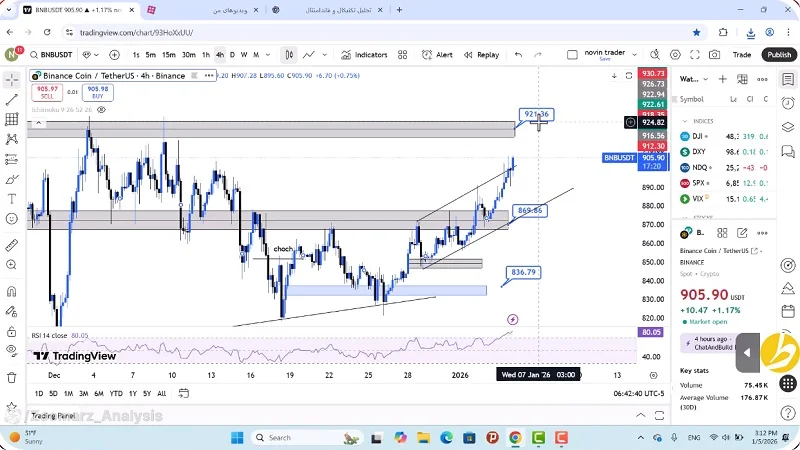The height and width of the screenshot is (450, 800).
Task: Toggle Ichimoku indicator visibility eye
Action: click(x=102, y=110)
